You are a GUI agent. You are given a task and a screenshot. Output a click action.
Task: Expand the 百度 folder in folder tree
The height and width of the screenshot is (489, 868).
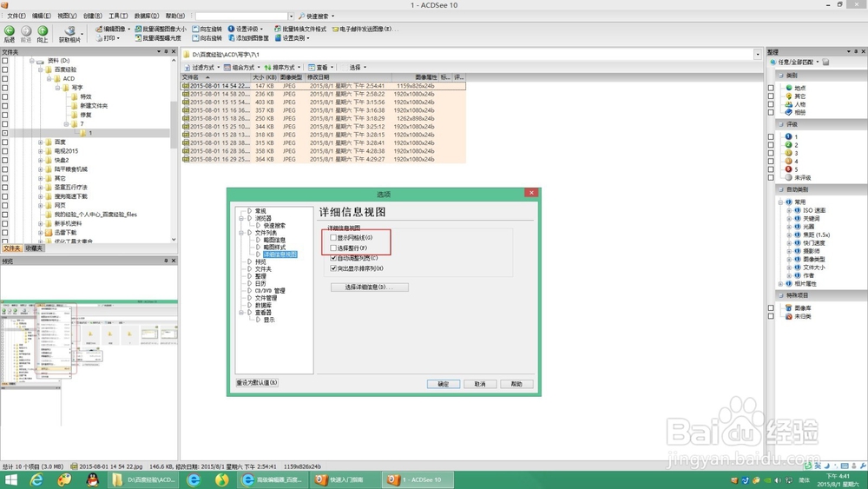[41, 142]
